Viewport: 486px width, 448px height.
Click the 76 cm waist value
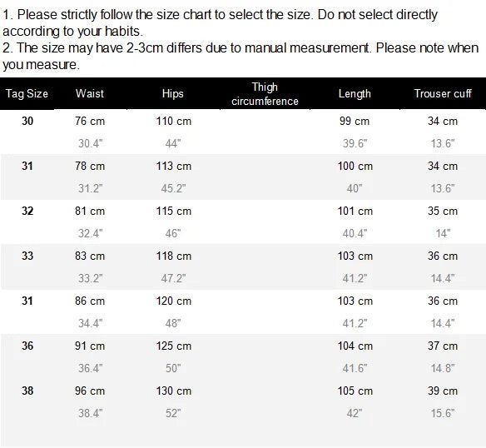pos(90,121)
